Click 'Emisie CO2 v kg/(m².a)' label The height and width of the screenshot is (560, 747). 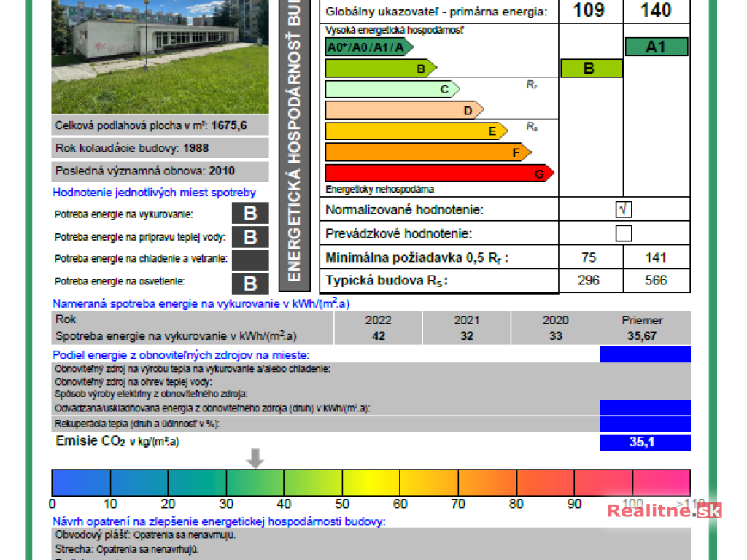click(117, 441)
